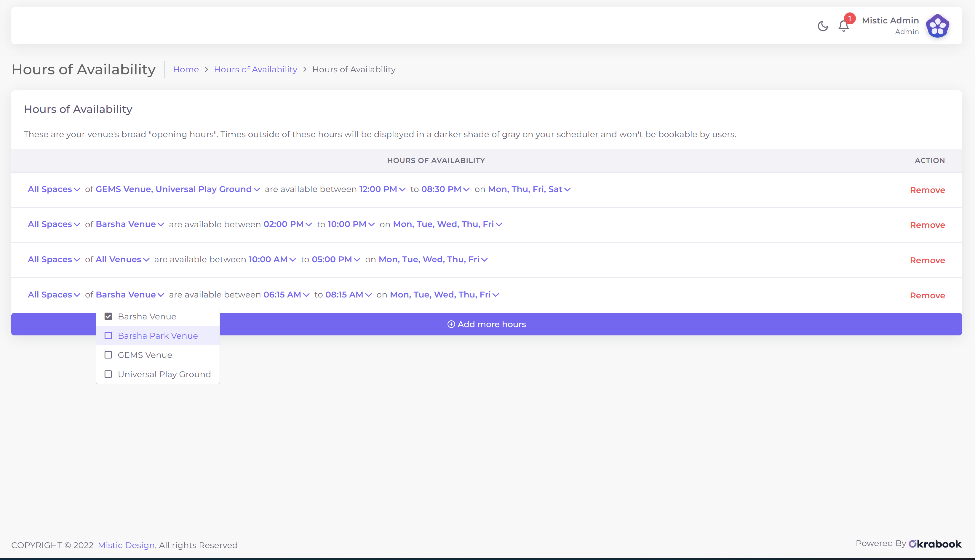Select Universal Play Ground option label

click(x=164, y=374)
